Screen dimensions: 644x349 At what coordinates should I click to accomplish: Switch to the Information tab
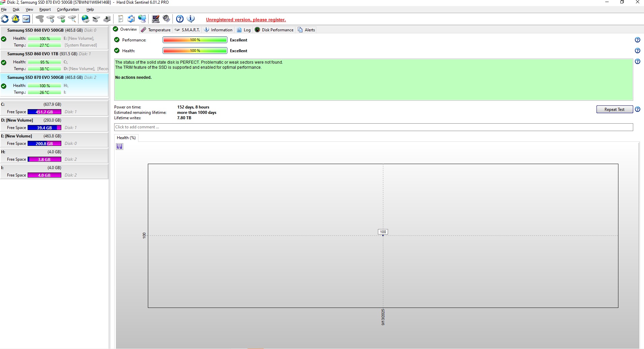click(x=218, y=30)
